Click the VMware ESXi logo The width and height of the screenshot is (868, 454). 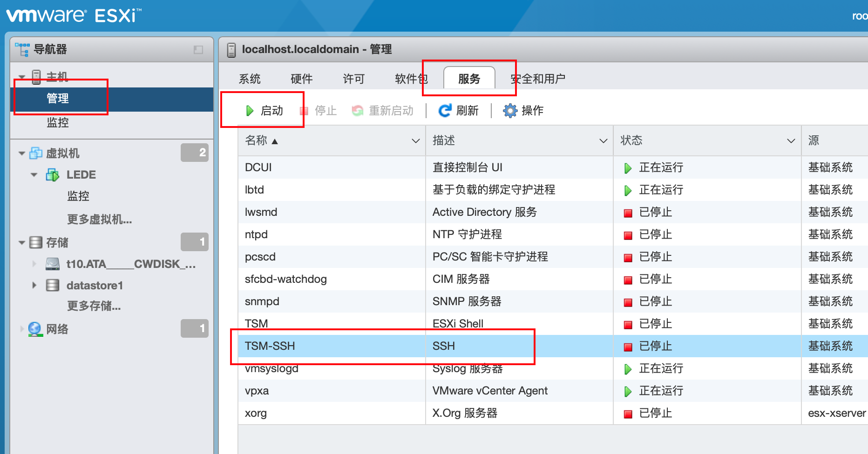pyautogui.click(x=73, y=15)
